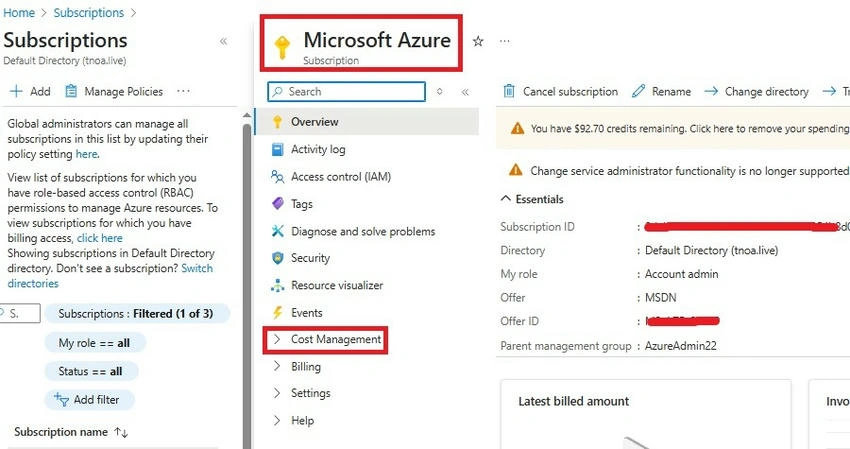Viewport: 850px width, 449px height.
Task: Open the ellipsis menu beside the subscription title
Action: [x=505, y=41]
